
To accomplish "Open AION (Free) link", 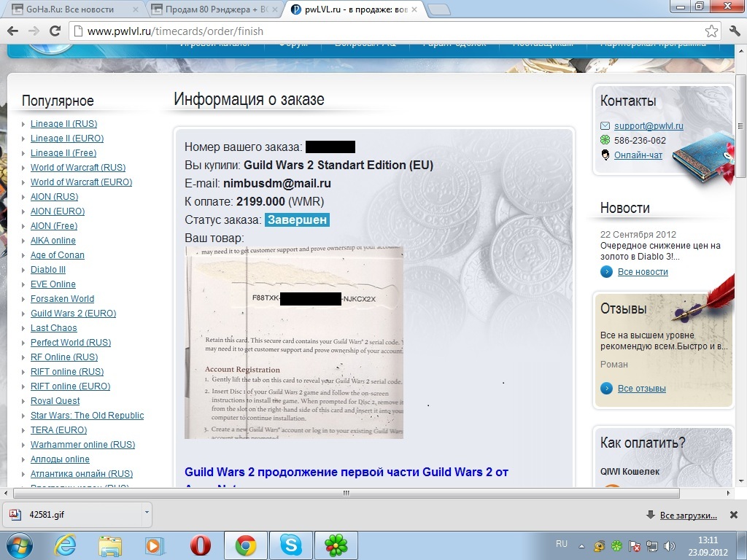I will (54, 226).
